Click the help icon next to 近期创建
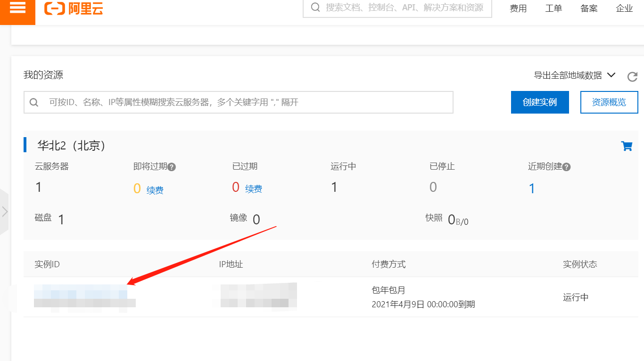This screenshot has width=644, height=361. pos(567,166)
